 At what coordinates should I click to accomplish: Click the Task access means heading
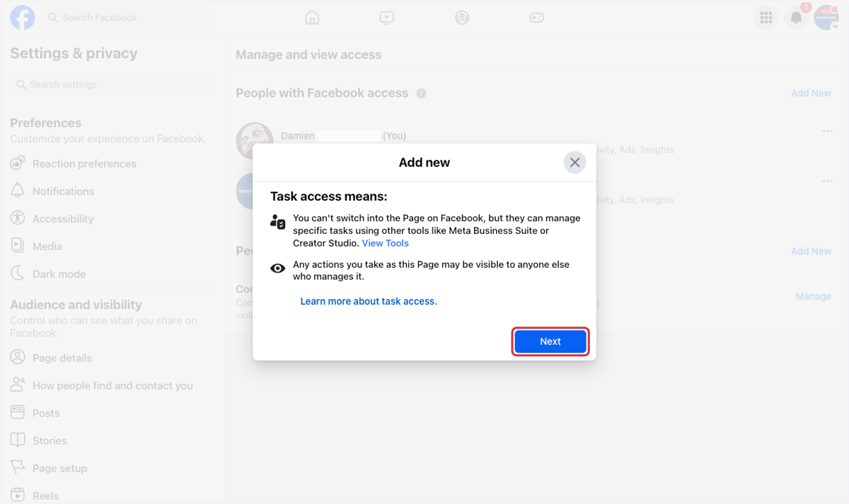(329, 197)
